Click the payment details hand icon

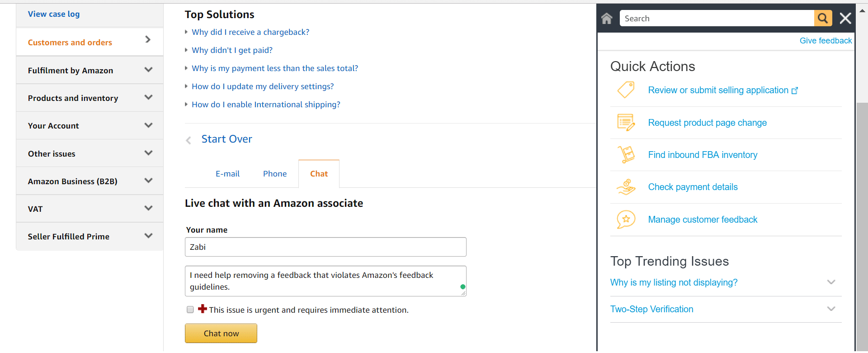pyautogui.click(x=626, y=187)
